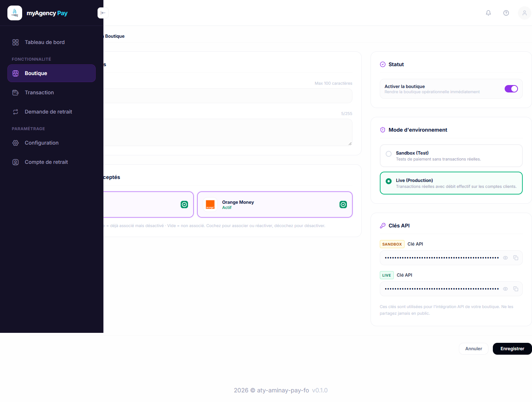The width and height of the screenshot is (532, 402).
Task: Click the name field with Max 100 caractères
Action: (228, 96)
